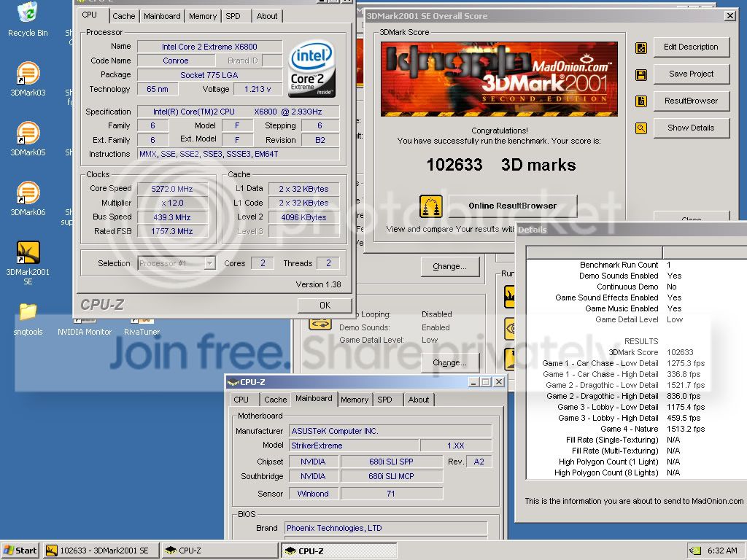Click the Socket 775 LGA package field

(x=209, y=75)
